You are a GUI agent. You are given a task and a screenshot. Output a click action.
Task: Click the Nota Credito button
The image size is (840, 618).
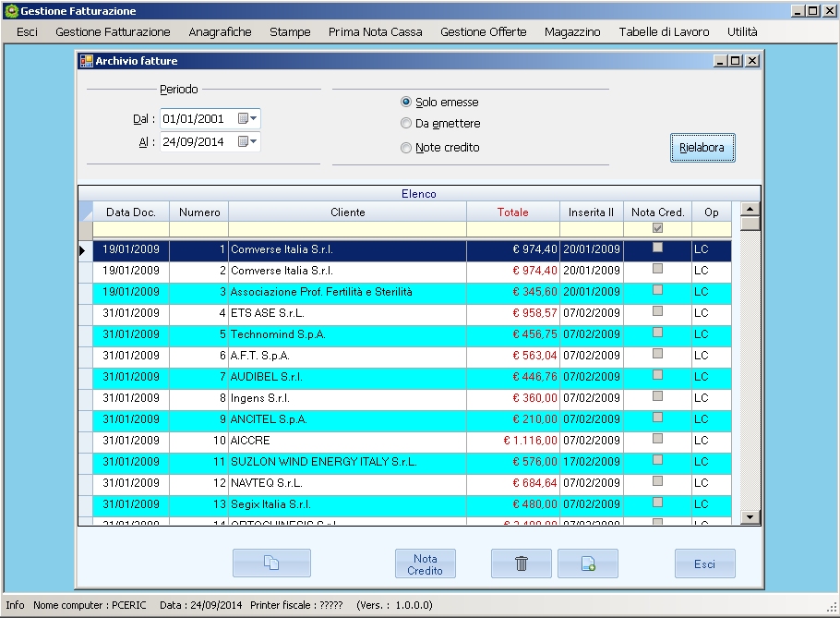(x=426, y=563)
